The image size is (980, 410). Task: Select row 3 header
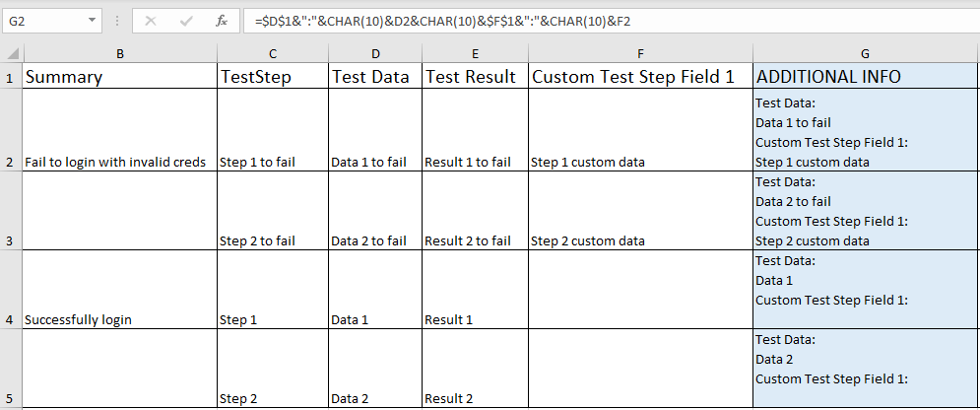click(x=11, y=240)
